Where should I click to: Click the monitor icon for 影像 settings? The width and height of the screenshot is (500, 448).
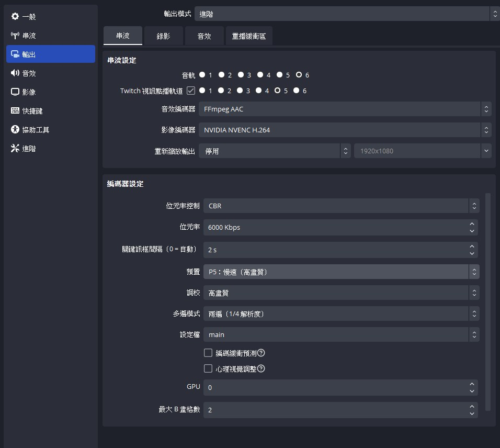click(x=15, y=92)
